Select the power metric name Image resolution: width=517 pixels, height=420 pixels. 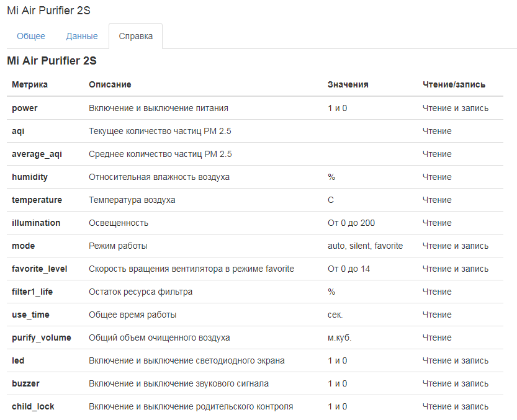[x=25, y=108]
